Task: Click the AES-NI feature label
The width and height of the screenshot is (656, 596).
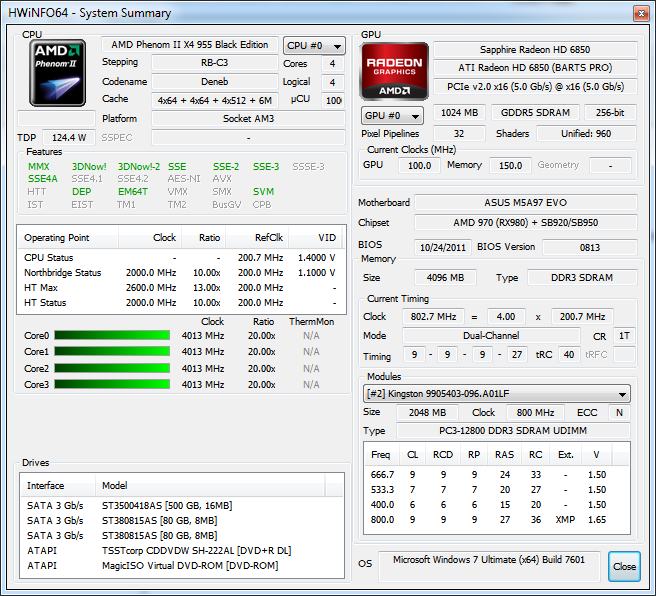Action: (x=184, y=179)
